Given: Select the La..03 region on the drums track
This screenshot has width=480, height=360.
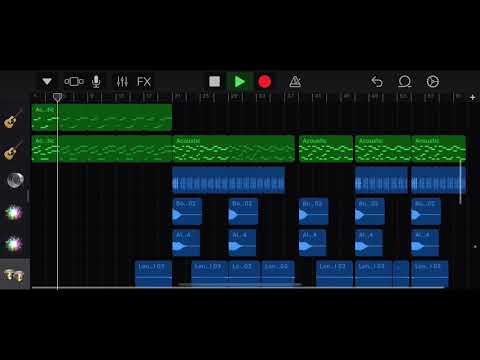Looking at the screenshot, I should pyautogui.click(x=245, y=274).
